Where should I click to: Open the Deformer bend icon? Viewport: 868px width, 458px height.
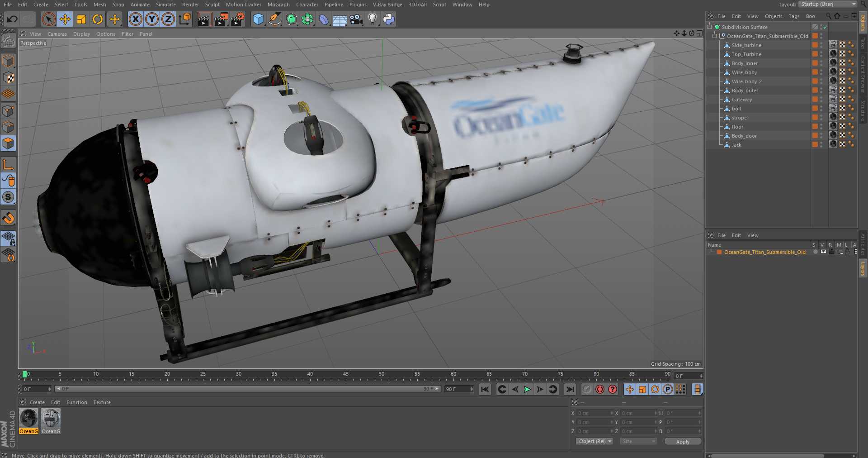[324, 19]
